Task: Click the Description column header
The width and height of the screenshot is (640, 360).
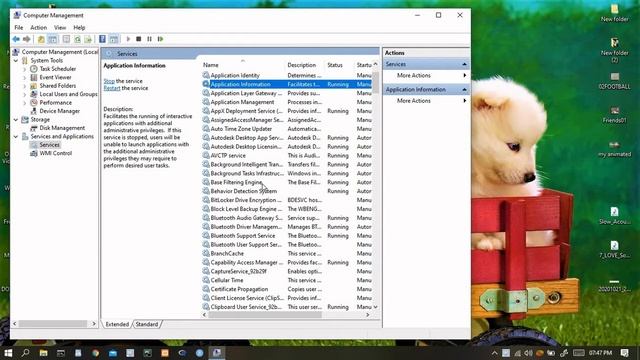Action: tap(302, 65)
